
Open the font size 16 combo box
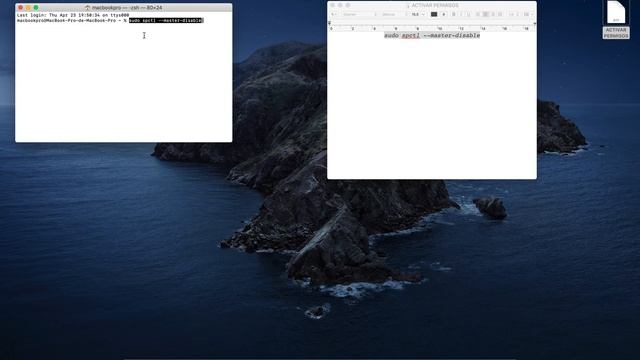[418, 14]
